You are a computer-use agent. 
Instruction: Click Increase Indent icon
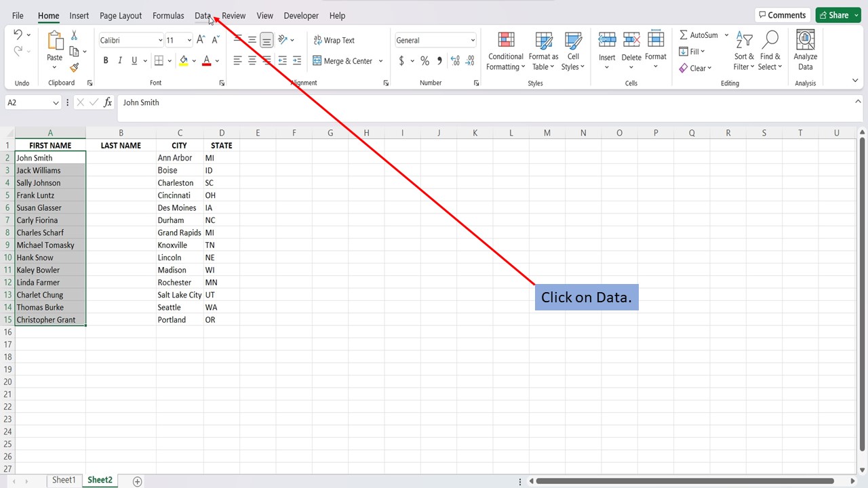pyautogui.click(x=298, y=61)
